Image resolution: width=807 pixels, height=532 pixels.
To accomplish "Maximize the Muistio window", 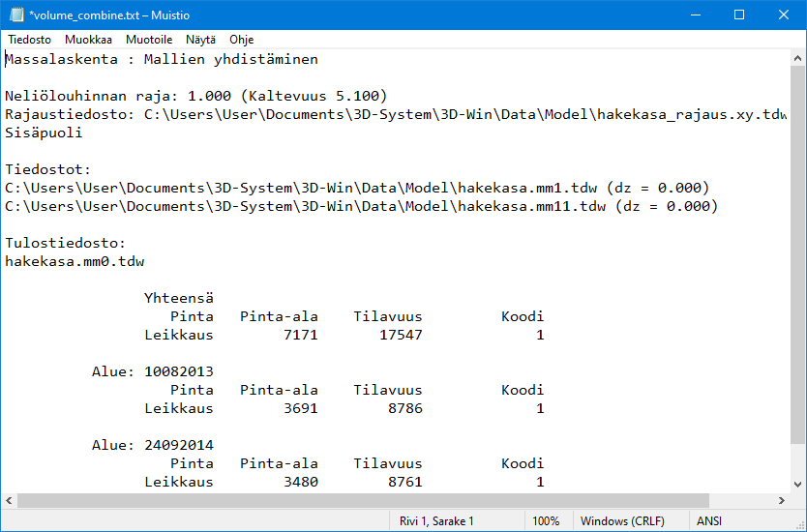I will 738,15.
